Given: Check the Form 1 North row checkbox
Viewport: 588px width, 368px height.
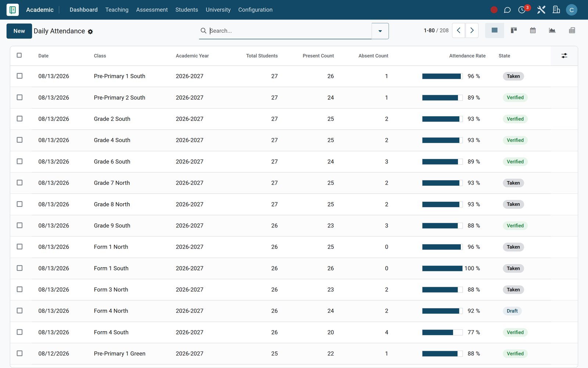Looking at the screenshot, I should (x=19, y=247).
